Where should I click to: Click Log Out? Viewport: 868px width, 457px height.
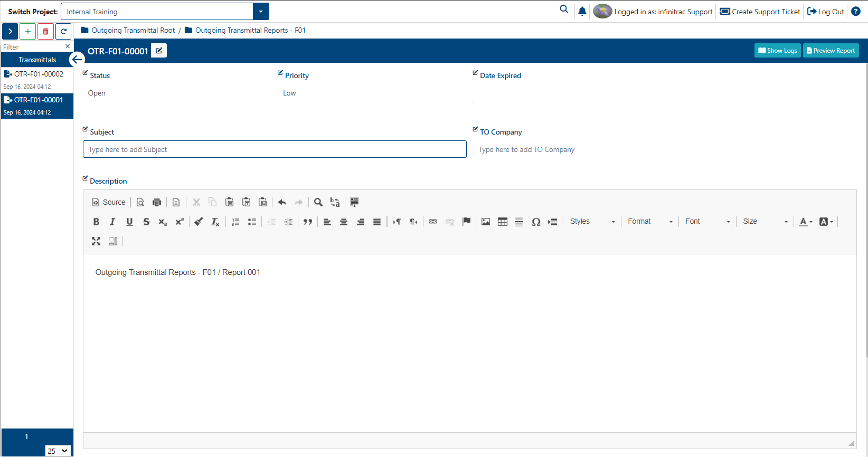(x=826, y=12)
